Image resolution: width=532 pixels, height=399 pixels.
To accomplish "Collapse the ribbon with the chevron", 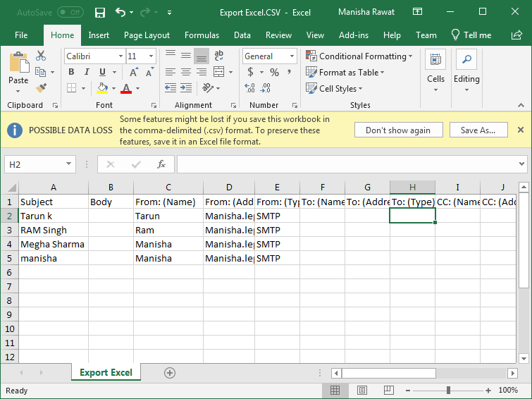I will (x=521, y=105).
